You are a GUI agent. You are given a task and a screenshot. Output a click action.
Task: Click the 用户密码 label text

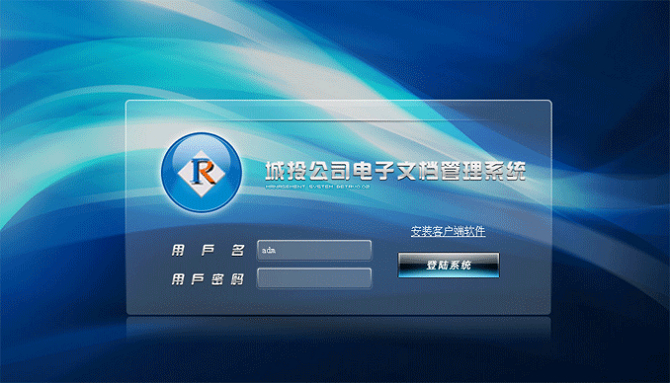(x=208, y=279)
